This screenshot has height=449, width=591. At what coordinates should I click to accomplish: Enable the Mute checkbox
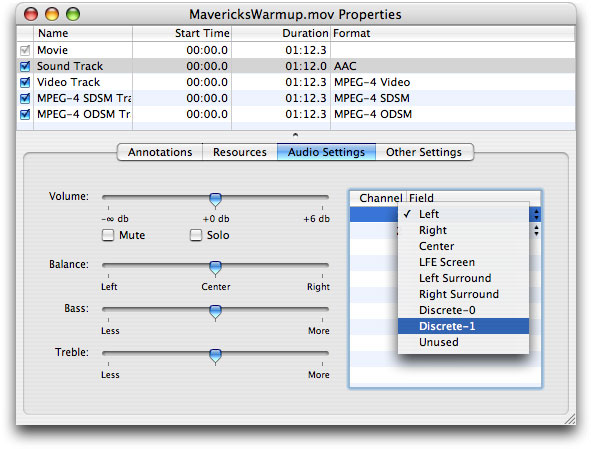click(108, 235)
